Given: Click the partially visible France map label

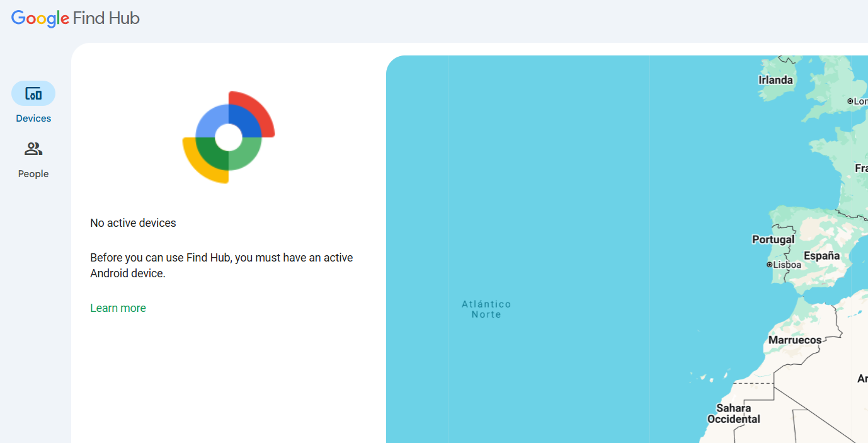Looking at the screenshot, I should (860, 168).
